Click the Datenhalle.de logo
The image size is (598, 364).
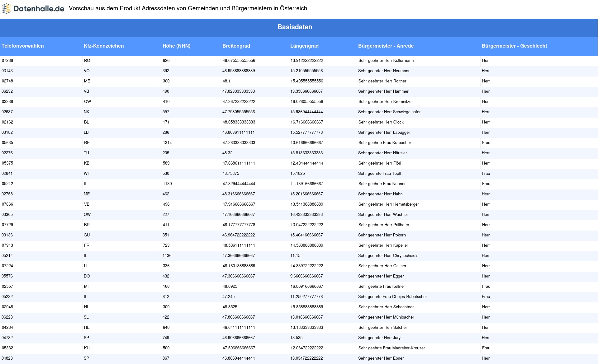click(x=33, y=8)
